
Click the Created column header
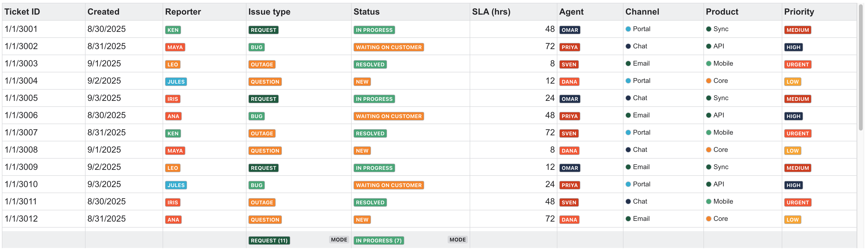[x=124, y=12]
